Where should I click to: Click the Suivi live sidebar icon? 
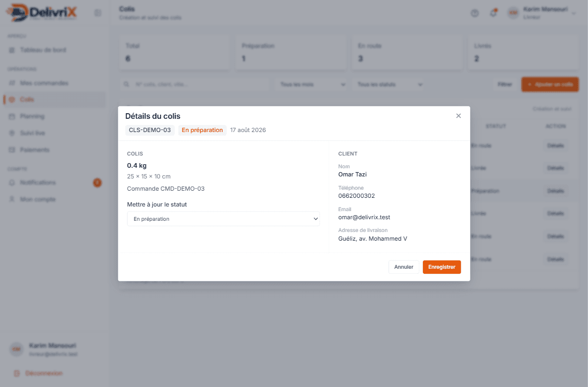tap(12, 133)
